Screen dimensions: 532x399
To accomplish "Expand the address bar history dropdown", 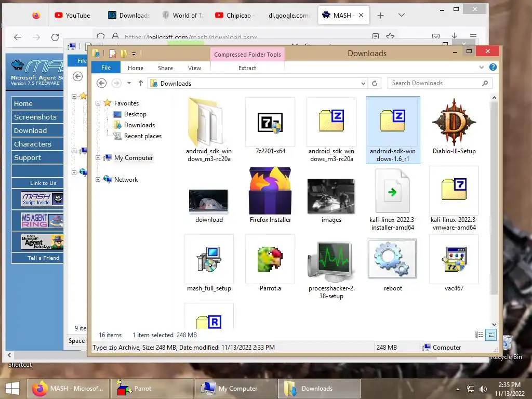I will [x=363, y=84].
